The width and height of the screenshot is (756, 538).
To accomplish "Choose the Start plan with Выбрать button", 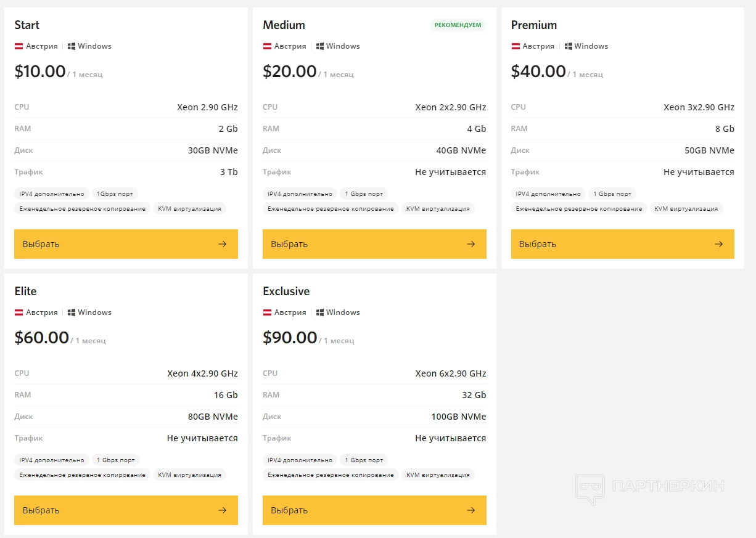I will [x=126, y=244].
